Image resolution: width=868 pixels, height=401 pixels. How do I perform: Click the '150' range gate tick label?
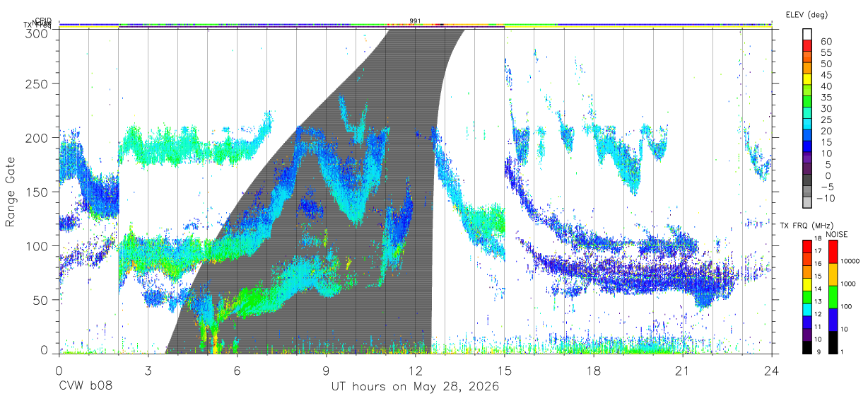click(37, 192)
